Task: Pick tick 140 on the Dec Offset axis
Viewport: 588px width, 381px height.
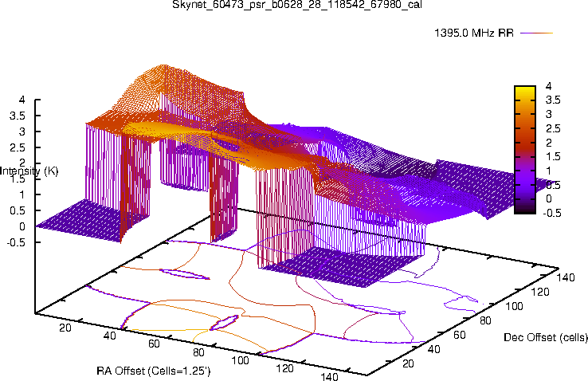Action: coord(566,277)
